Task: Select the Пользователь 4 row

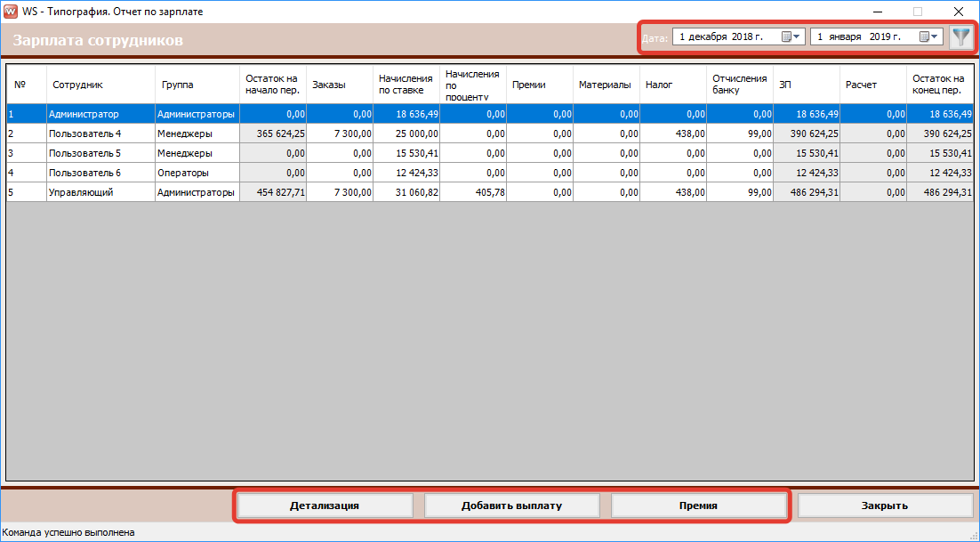Action: point(490,133)
